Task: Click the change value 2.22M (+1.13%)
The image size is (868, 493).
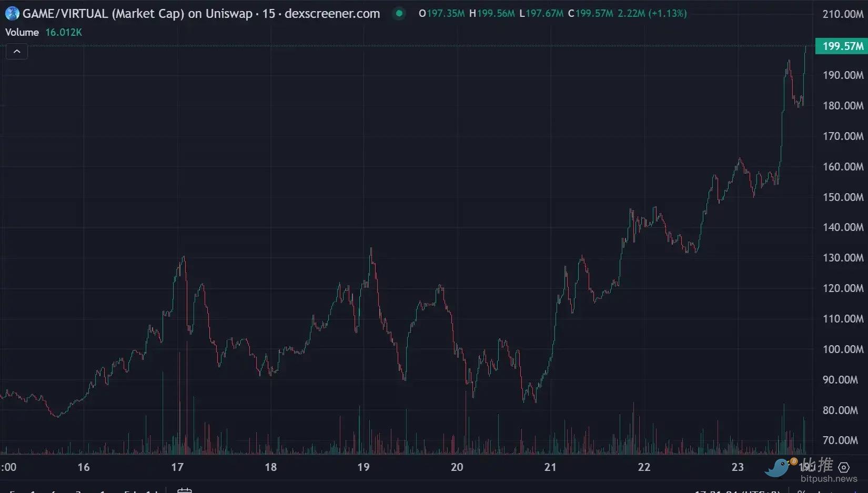Action: 652,14
